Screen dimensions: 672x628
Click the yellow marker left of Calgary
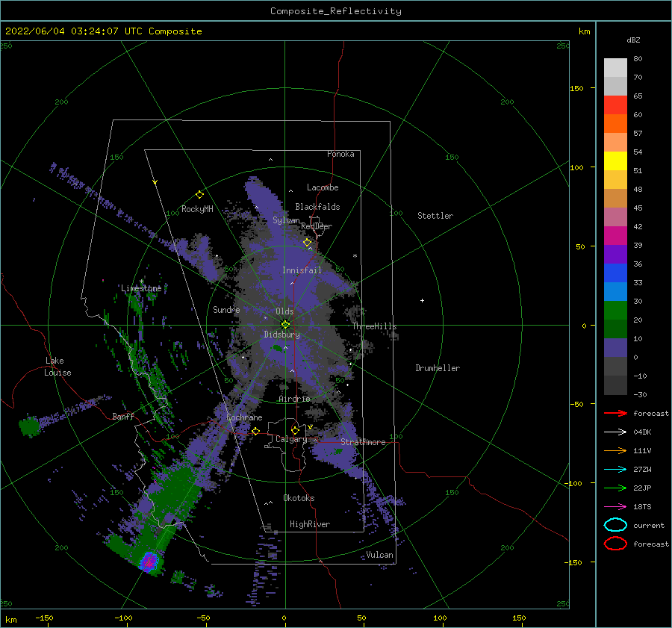point(256,431)
